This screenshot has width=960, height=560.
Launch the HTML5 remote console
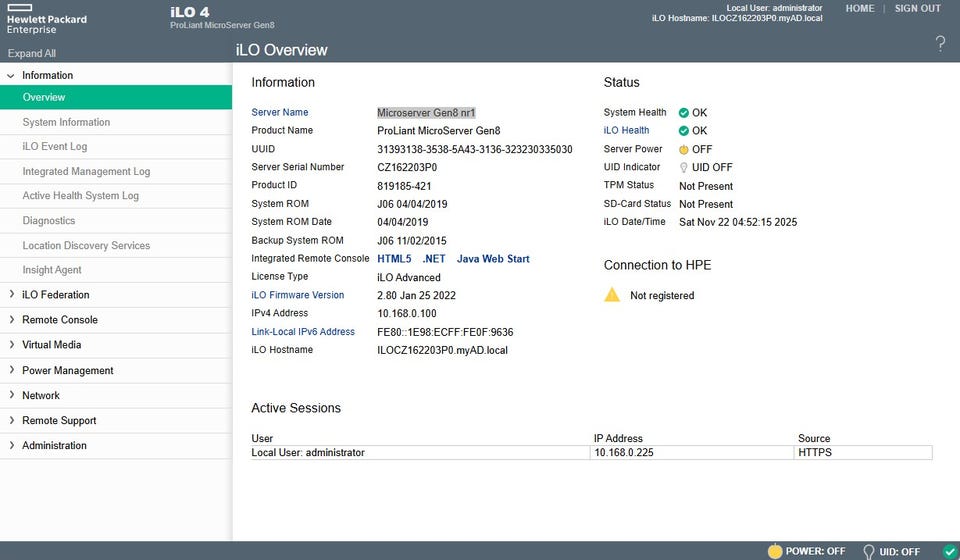(x=394, y=259)
